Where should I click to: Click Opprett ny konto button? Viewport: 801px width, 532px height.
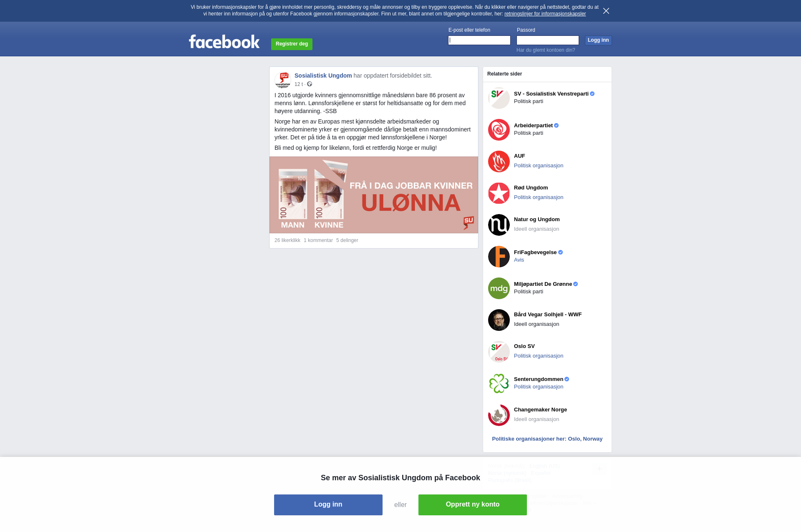(473, 505)
